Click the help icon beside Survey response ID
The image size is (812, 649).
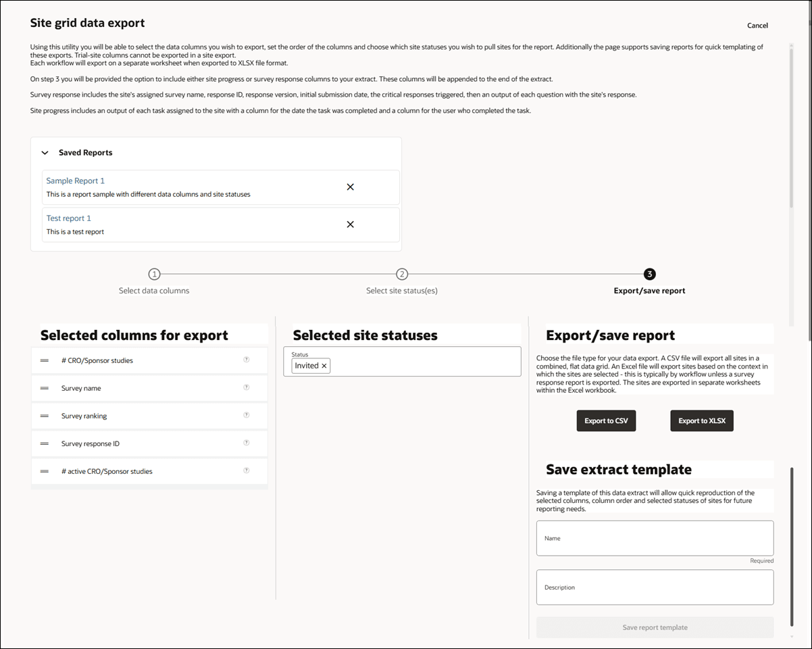coord(246,443)
